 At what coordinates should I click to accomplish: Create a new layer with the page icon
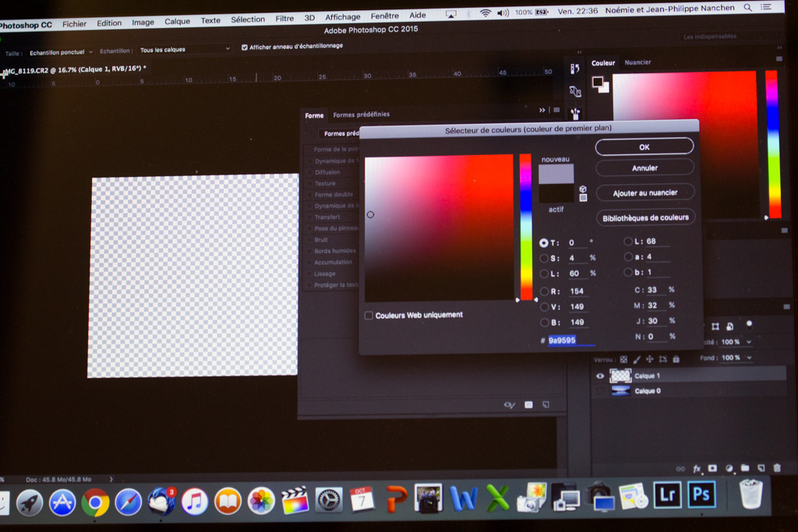761,467
